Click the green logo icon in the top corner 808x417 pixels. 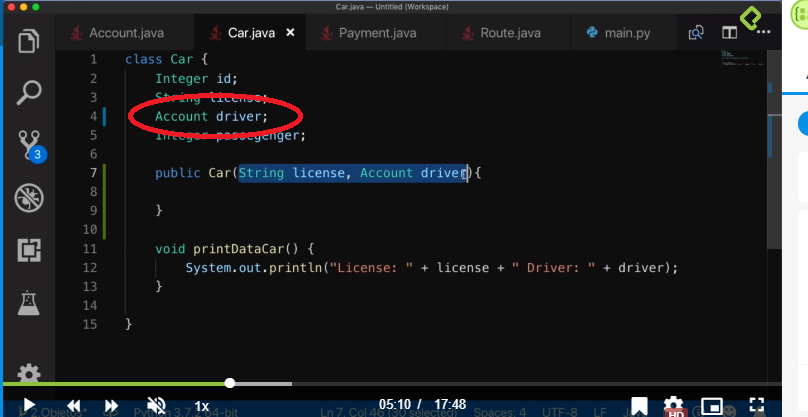coord(750,18)
